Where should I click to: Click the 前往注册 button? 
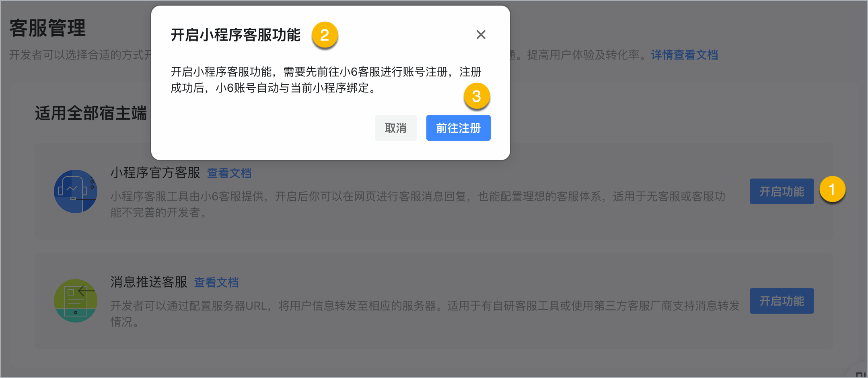(458, 128)
